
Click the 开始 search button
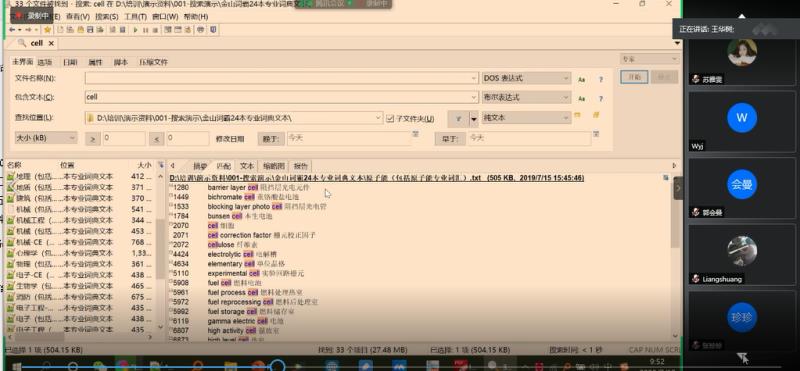click(x=634, y=77)
